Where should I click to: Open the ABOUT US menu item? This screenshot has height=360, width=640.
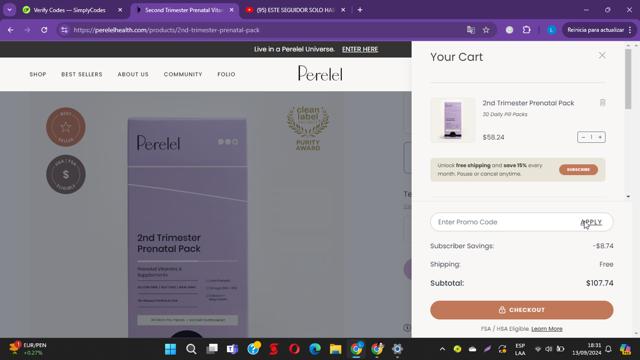point(133,74)
